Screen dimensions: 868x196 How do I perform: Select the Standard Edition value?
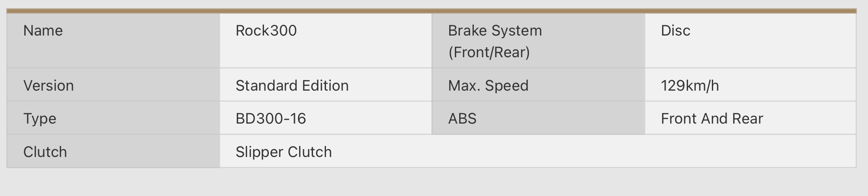(x=292, y=85)
